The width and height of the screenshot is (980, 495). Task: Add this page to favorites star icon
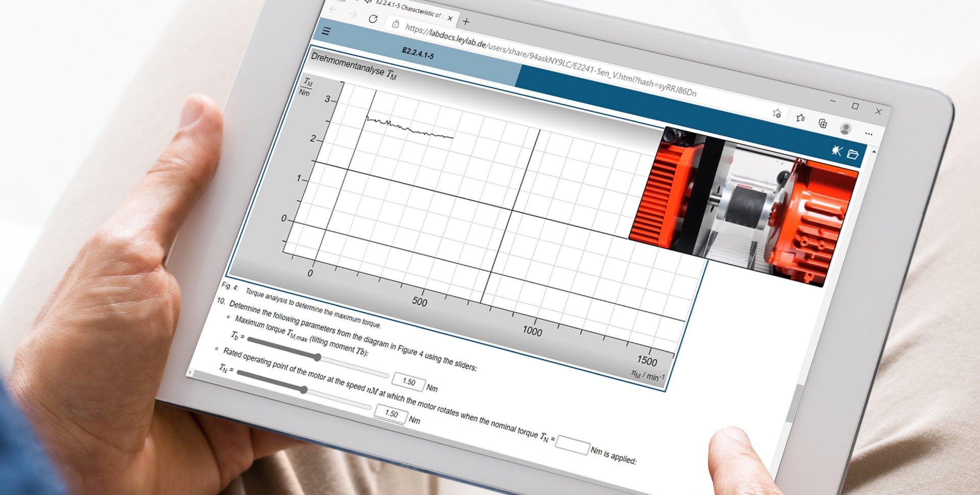pyautogui.click(x=777, y=113)
